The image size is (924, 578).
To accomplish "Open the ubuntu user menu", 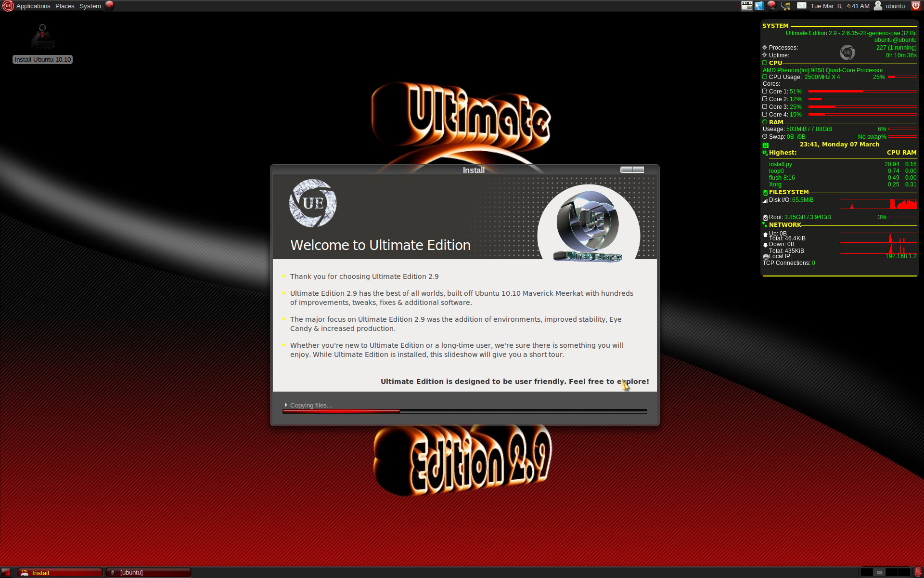I will (x=895, y=6).
